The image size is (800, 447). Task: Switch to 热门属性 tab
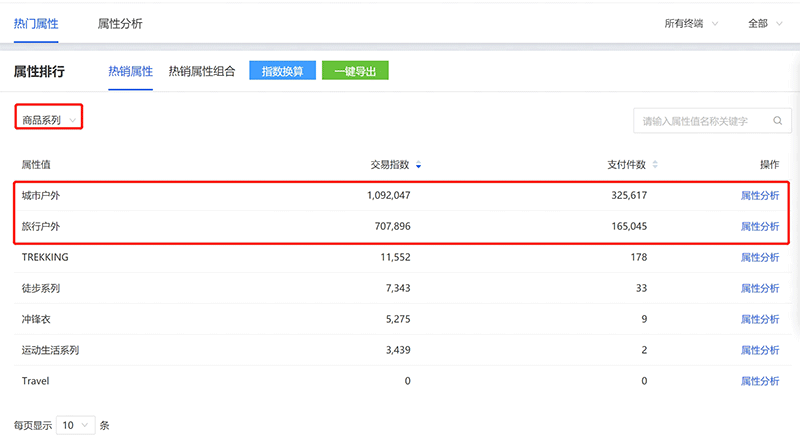[36, 22]
